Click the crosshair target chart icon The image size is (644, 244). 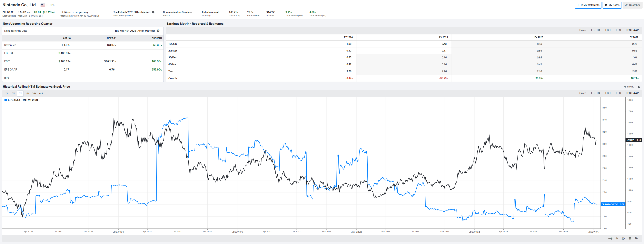click(x=617, y=238)
